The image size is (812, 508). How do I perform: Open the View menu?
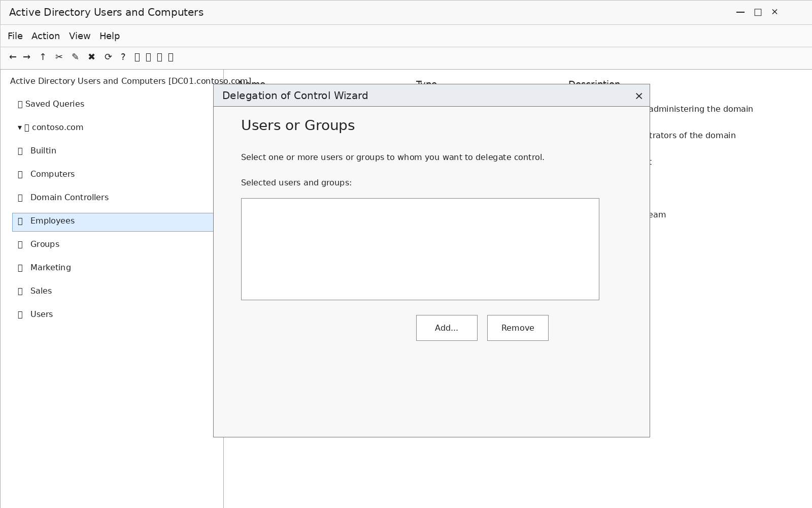[x=80, y=36]
